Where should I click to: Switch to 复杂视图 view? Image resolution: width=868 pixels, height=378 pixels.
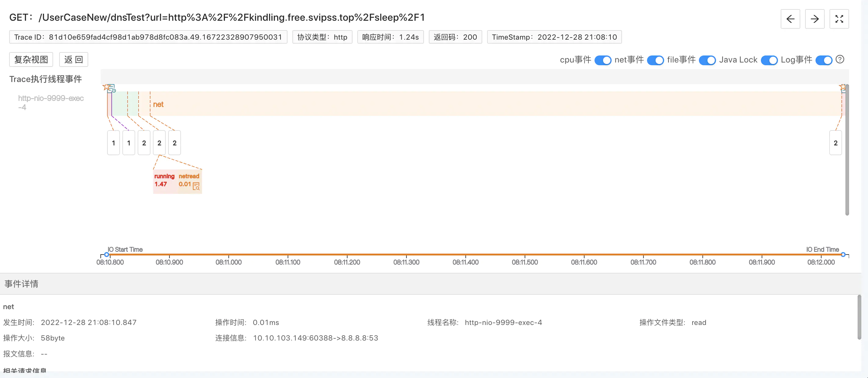(31, 59)
